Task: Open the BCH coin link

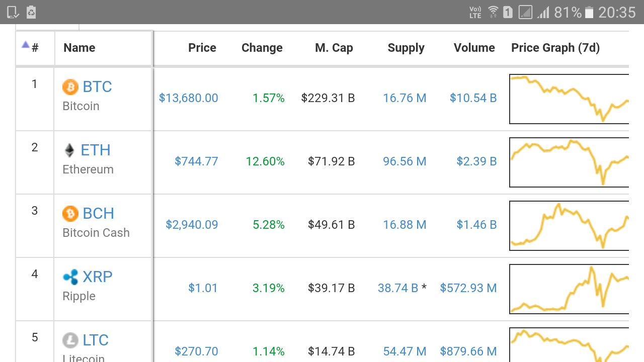Action: tap(99, 214)
